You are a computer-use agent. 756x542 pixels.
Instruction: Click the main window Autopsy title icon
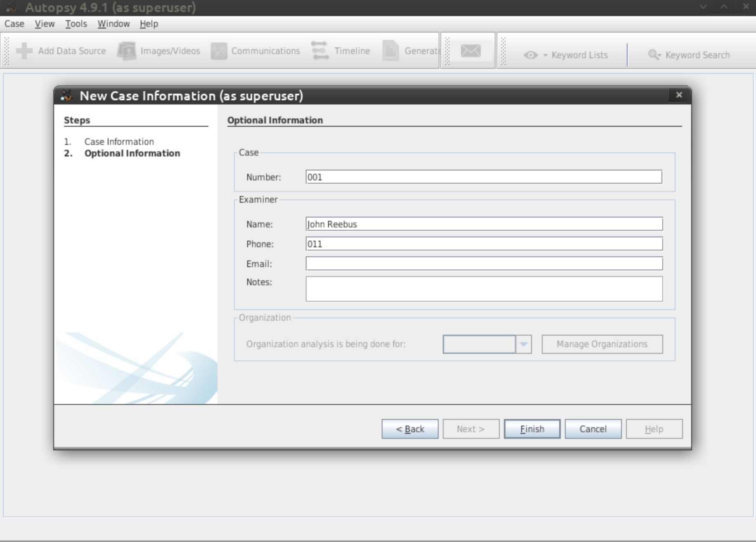click(x=12, y=7)
